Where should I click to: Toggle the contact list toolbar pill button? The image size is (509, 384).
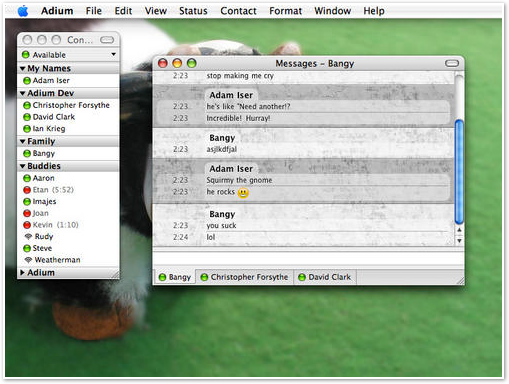(x=107, y=40)
